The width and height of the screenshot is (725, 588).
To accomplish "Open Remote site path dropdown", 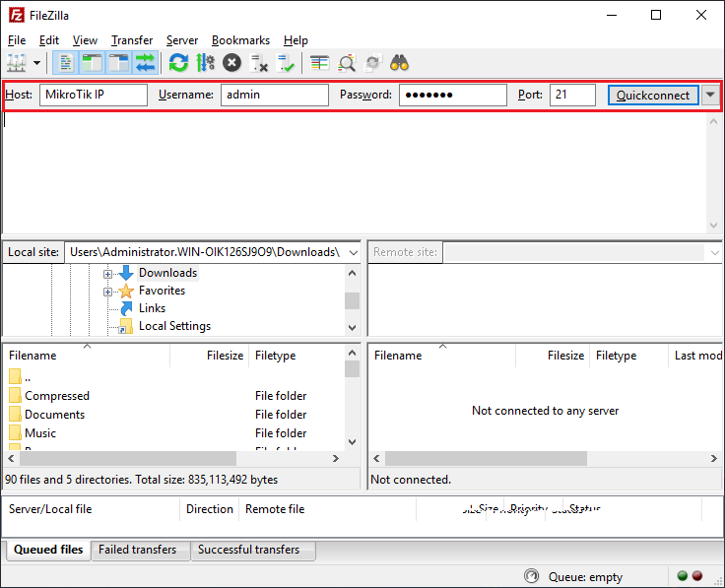I will click(x=715, y=252).
